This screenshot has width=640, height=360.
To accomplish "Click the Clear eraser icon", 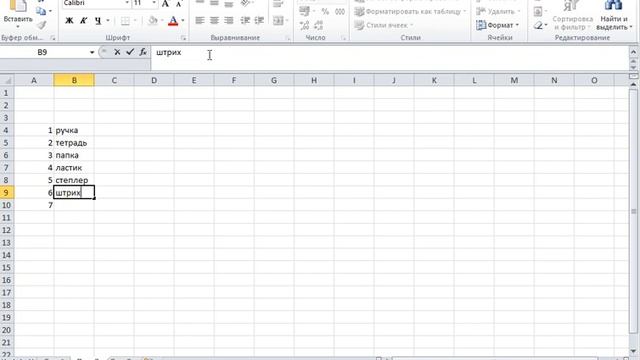I will (x=538, y=25).
